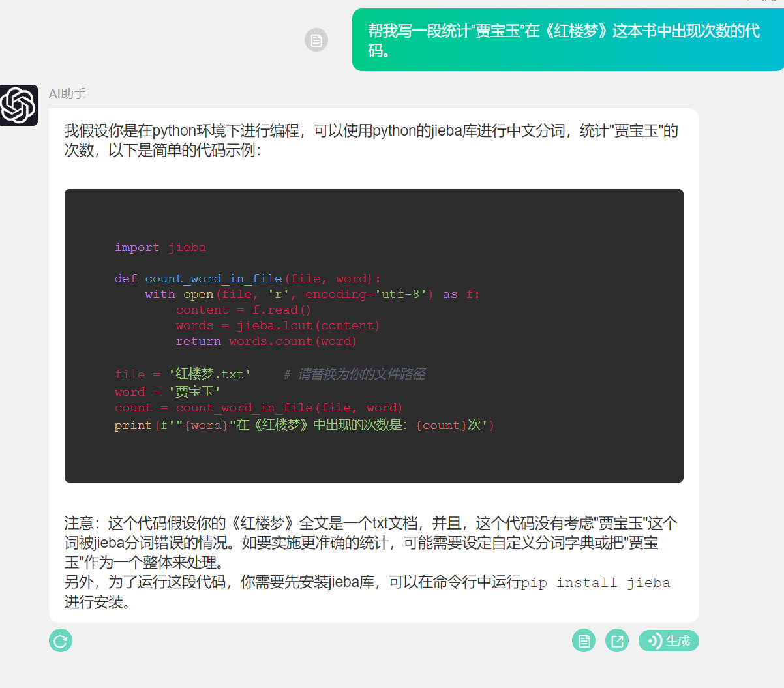Click the file path '红楼梦.txt' string in code
This screenshot has width=784, height=688.
(x=209, y=374)
